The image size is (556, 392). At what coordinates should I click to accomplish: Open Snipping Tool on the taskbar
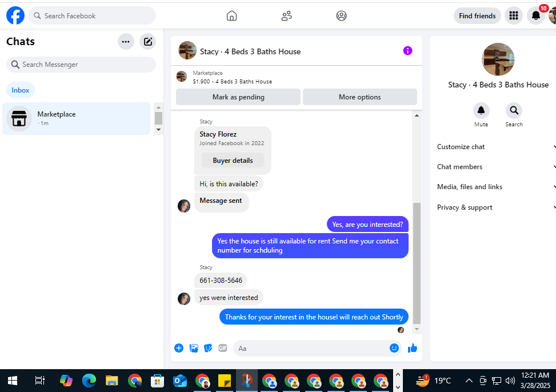(247, 381)
